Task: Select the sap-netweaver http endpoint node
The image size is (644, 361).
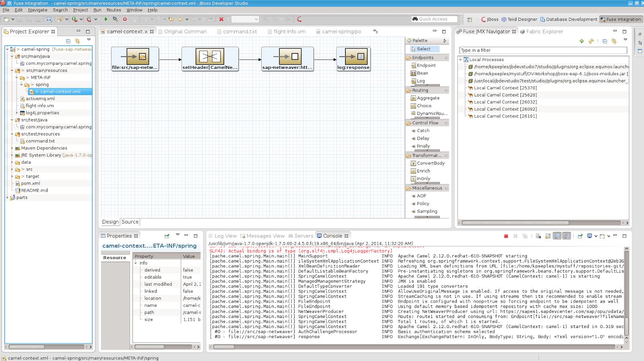Action: [287, 59]
